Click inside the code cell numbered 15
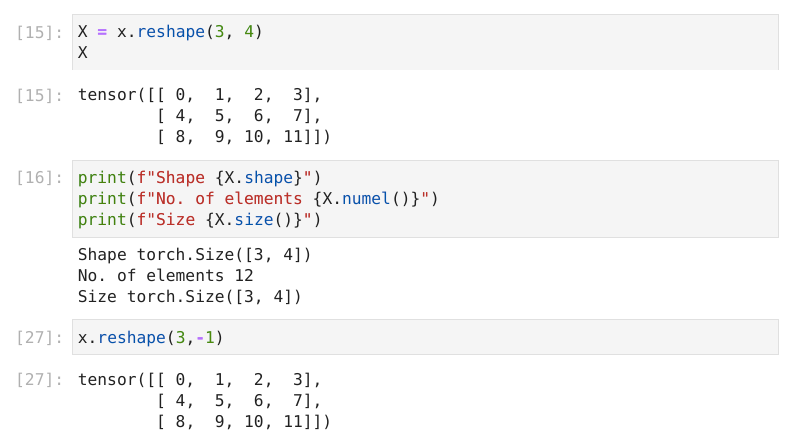This screenshot has width=790, height=448. click(425, 42)
